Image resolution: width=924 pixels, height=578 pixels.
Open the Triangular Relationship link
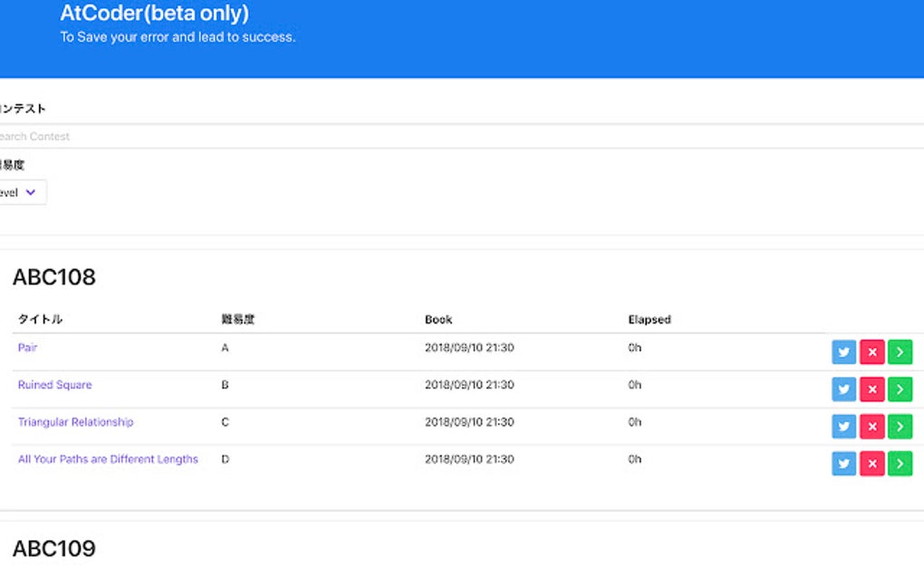click(x=75, y=422)
